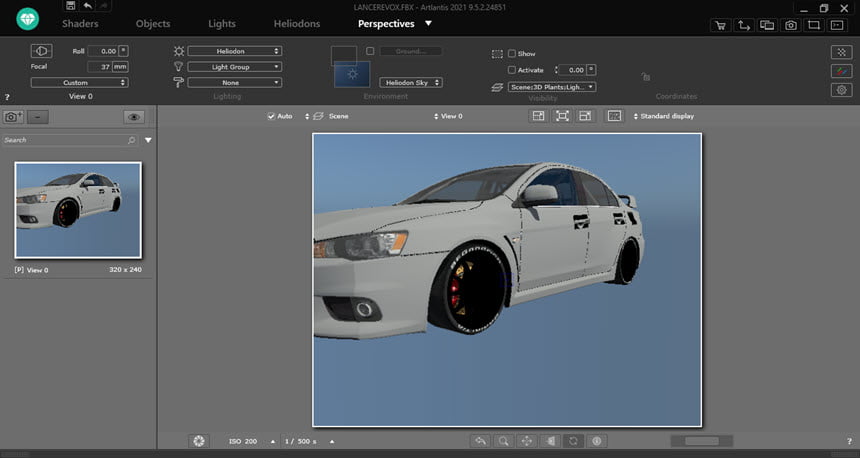Select the pan move tool below viewport
This screenshot has height=458, width=860.
[x=527, y=441]
